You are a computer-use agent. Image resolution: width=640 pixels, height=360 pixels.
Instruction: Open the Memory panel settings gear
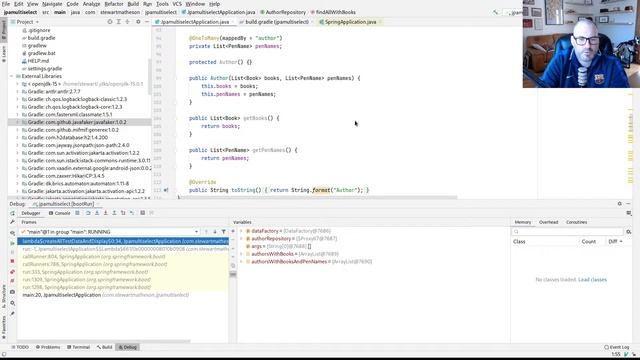(629, 232)
